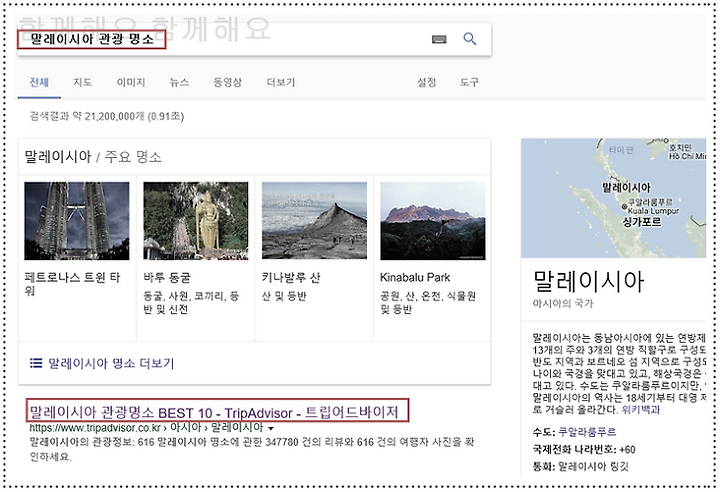Open the 쿠알라룸푸르 capital link
This screenshot has height=492, width=720.
587,432
